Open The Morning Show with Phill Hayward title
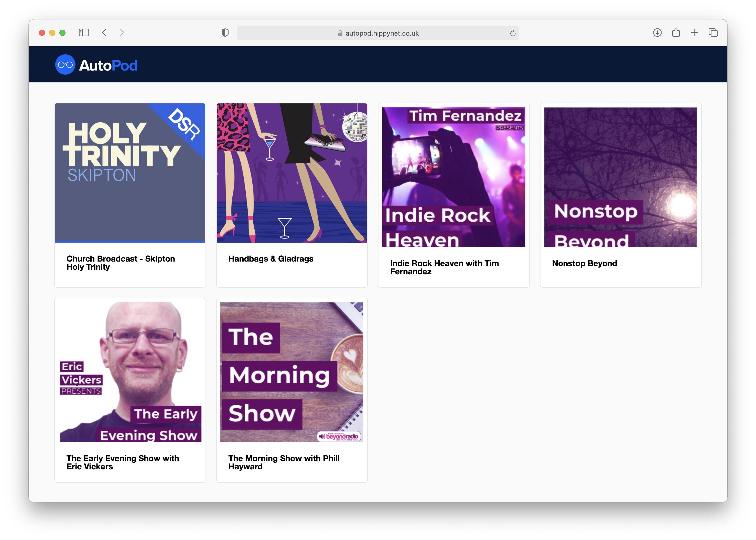Viewport: 756px width, 540px height. point(284,462)
